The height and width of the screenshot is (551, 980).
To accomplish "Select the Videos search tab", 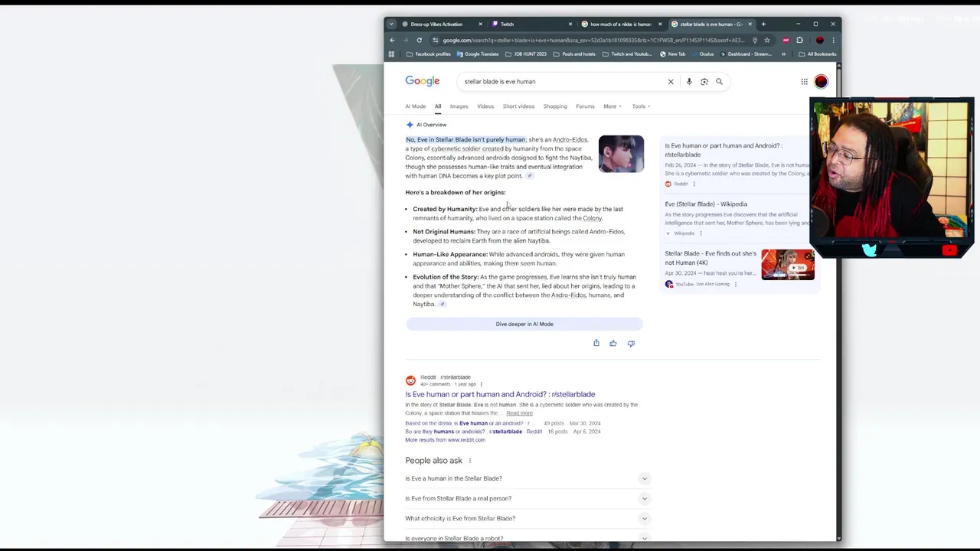I will (485, 106).
